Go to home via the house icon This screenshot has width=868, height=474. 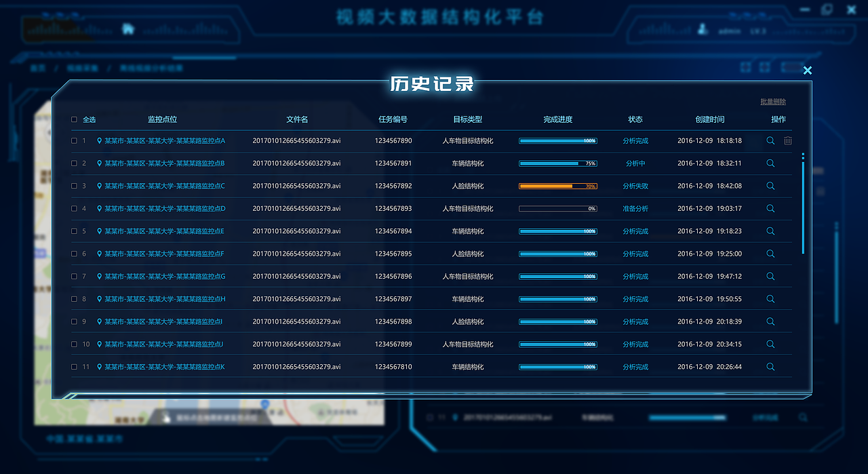pyautogui.click(x=127, y=28)
